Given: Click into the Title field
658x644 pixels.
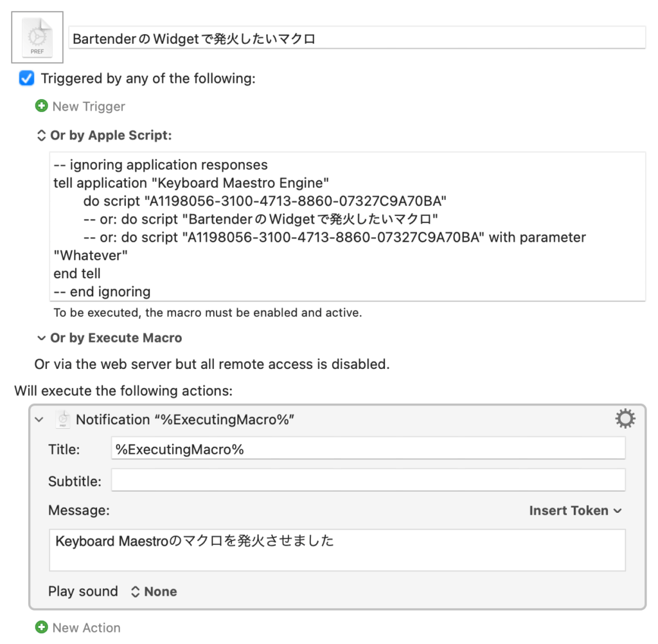Looking at the screenshot, I should coord(368,449).
